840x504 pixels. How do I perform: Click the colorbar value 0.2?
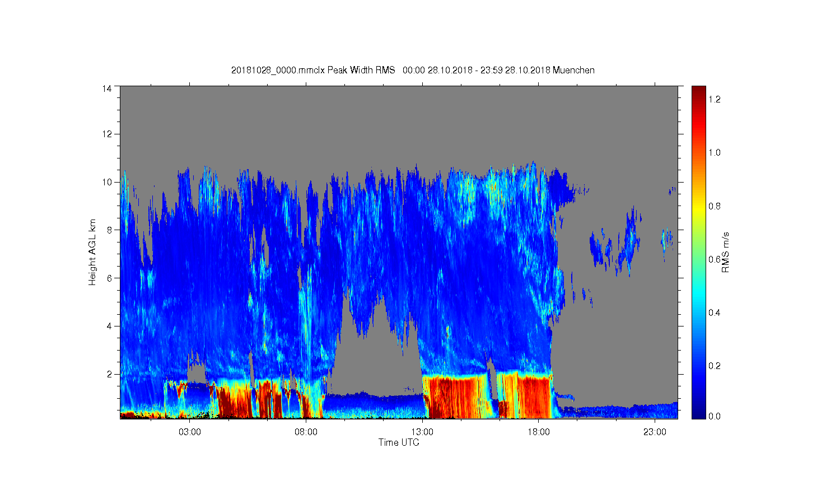coord(714,366)
